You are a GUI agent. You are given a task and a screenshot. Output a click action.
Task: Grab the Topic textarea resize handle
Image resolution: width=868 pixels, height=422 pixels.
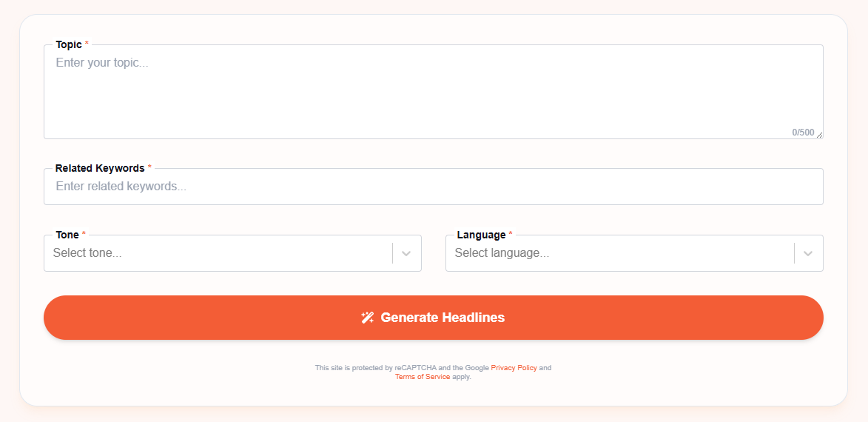819,135
